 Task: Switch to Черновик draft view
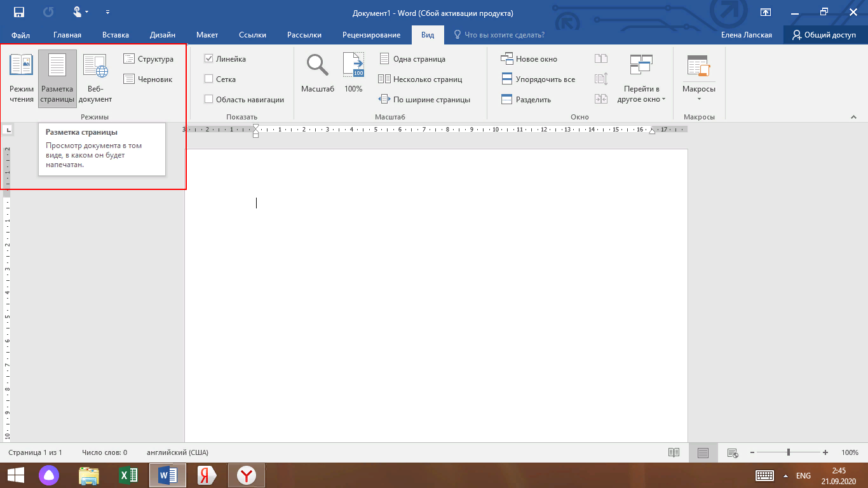tap(147, 79)
